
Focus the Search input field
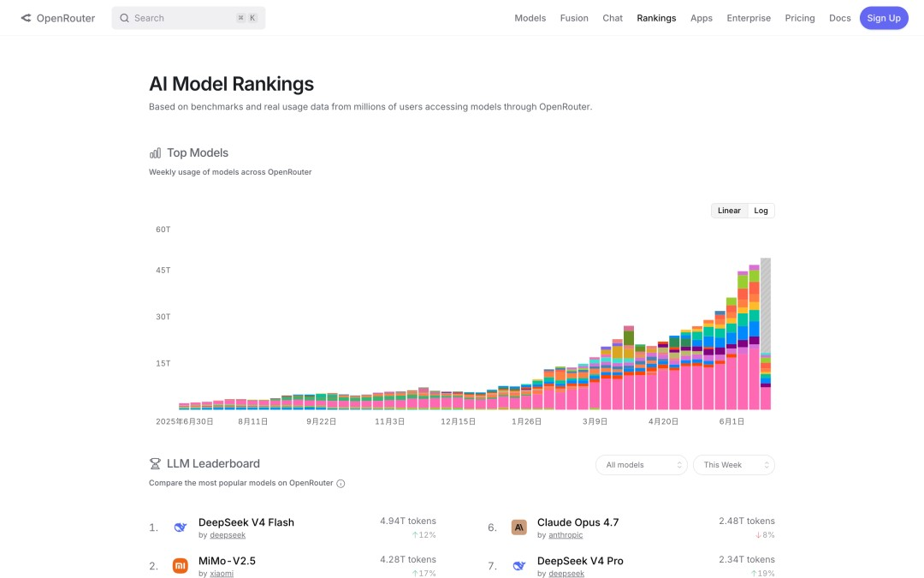click(188, 18)
